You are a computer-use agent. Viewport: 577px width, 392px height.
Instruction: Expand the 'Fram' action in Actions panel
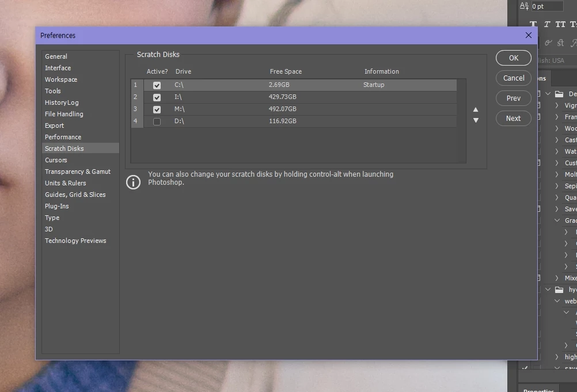557,117
